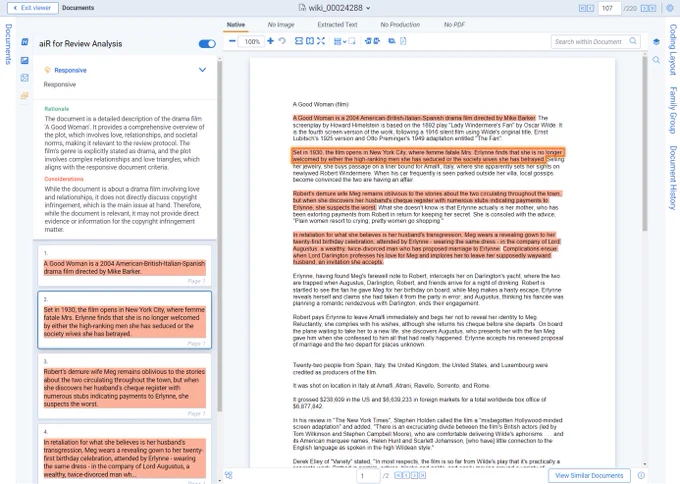
Task: Open Document History side tab
Action: point(673,178)
